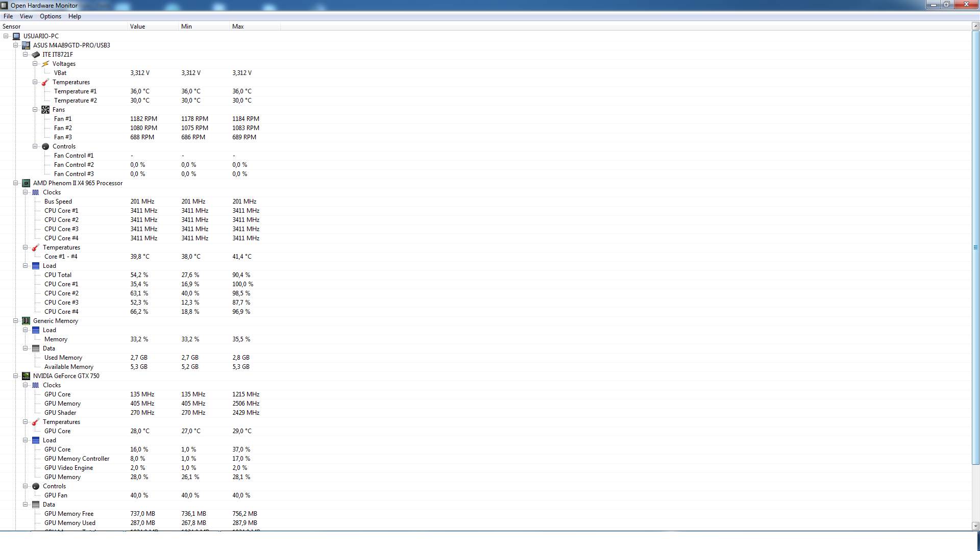Click the Open Hardware Monitor title bar icon
Image resolution: width=980 pixels, height=551 pixels.
tap(5, 5)
